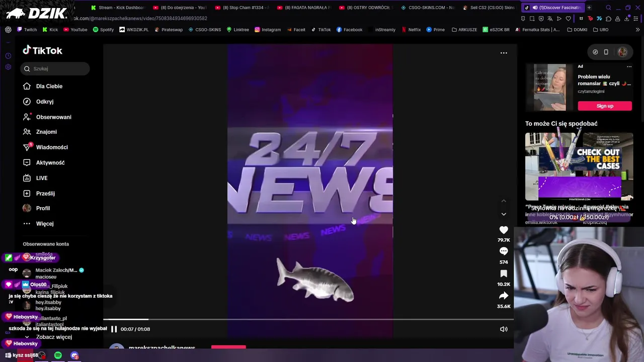The image size is (644, 362).
Task: Switch to Stream - Kick Dashboard tab
Action: (x=117, y=8)
